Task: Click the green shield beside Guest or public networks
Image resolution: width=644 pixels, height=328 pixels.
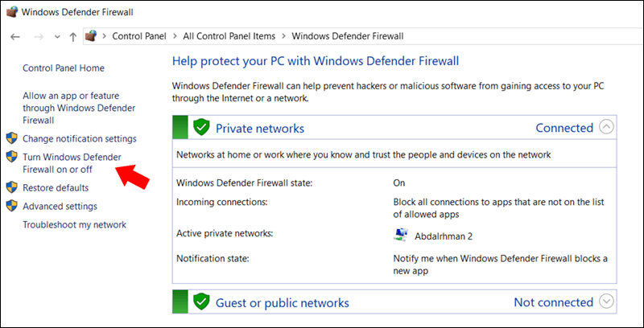Action: [x=201, y=302]
